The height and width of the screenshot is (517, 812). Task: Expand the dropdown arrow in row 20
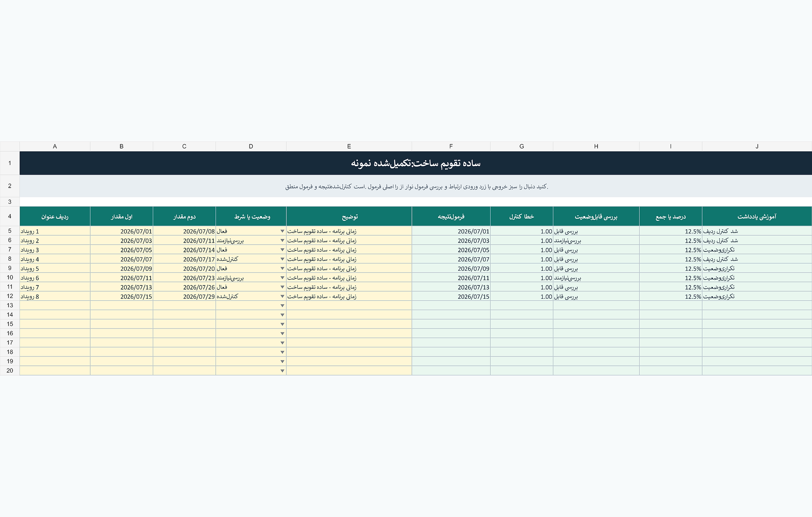282,371
